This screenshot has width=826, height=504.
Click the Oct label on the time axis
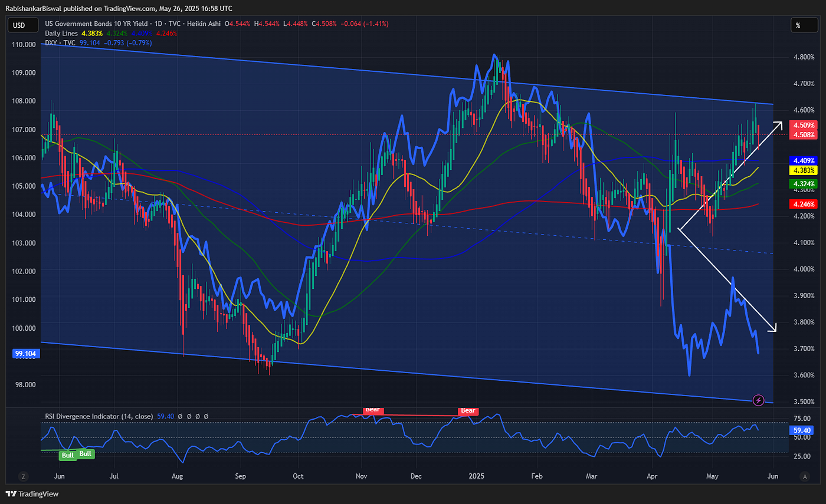tap(298, 475)
